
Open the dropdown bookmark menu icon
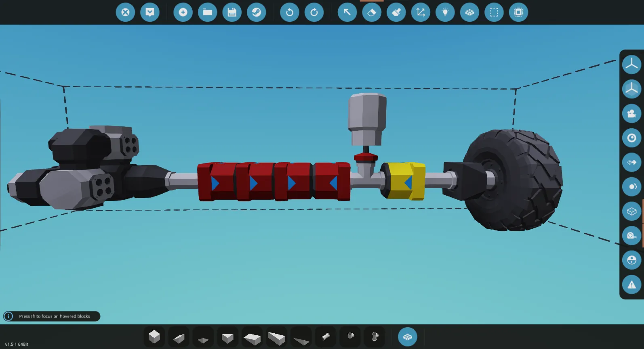150,12
